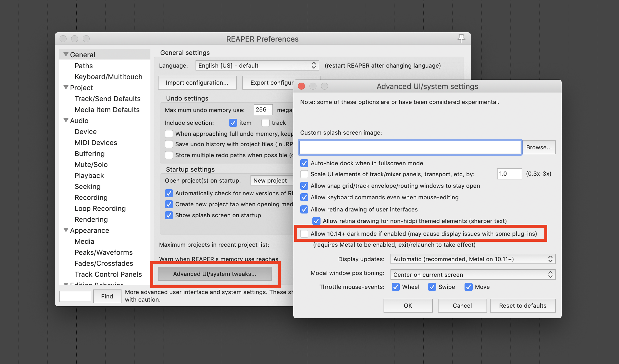This screenshot has height=364, width=619.
Task: Focus the custom splash screen image field
Action: pos(410,147)
